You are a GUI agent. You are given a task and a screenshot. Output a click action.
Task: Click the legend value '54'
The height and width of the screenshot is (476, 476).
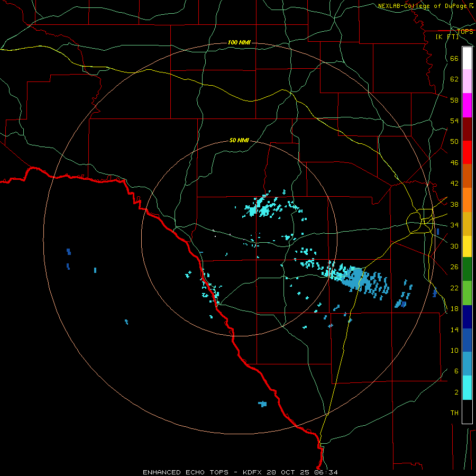coord(454,121)
